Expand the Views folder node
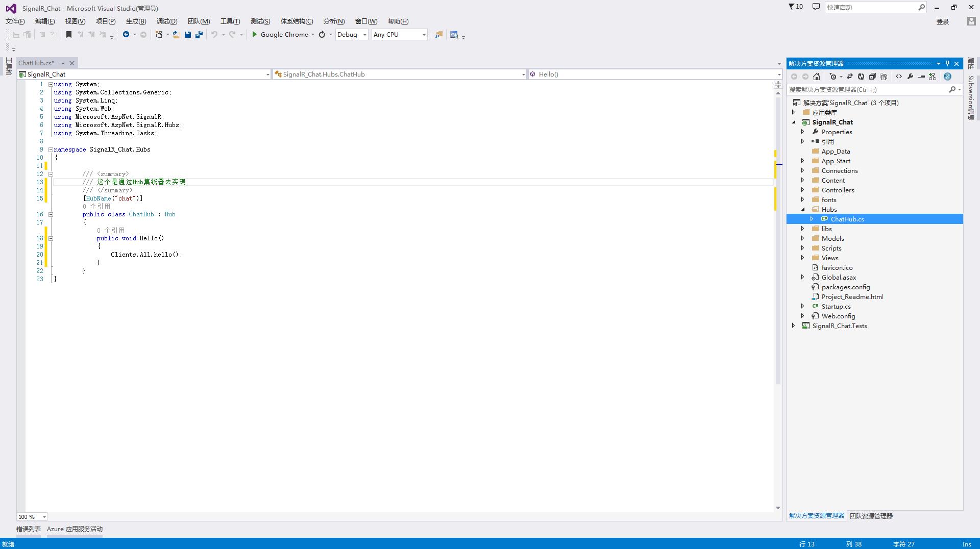The height and width of the screenshot is (549, 980). click(x=803, y=258)
